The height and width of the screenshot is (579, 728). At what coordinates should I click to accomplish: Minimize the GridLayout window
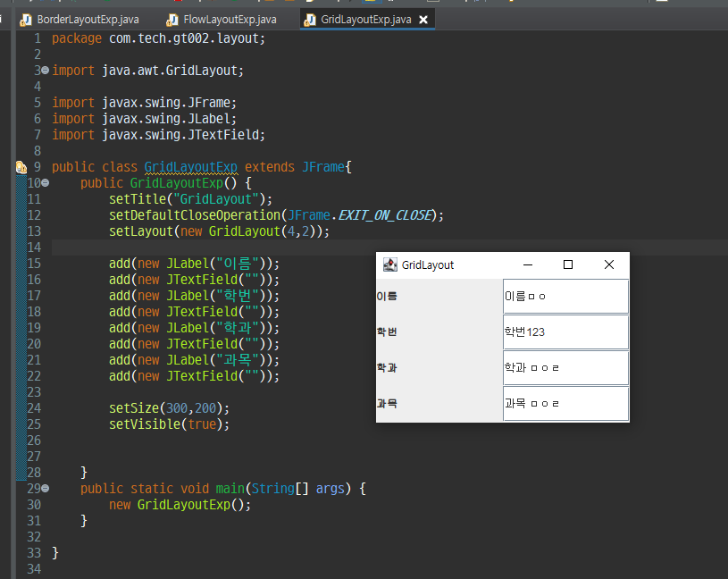click(528, 264)
